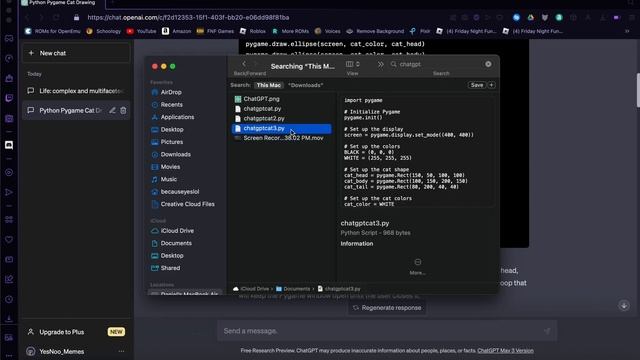Select chatgptcat2.py in Finder results

tap(281, 118)
